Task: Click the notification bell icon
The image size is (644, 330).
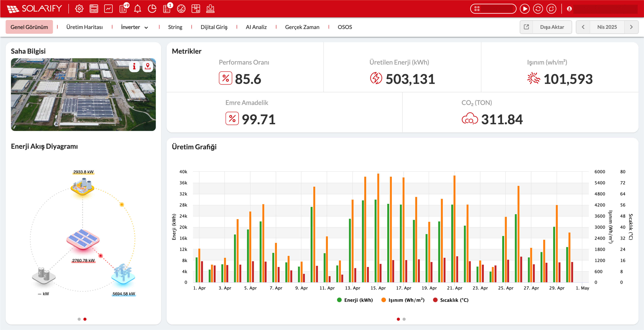Action: (137, 9)
